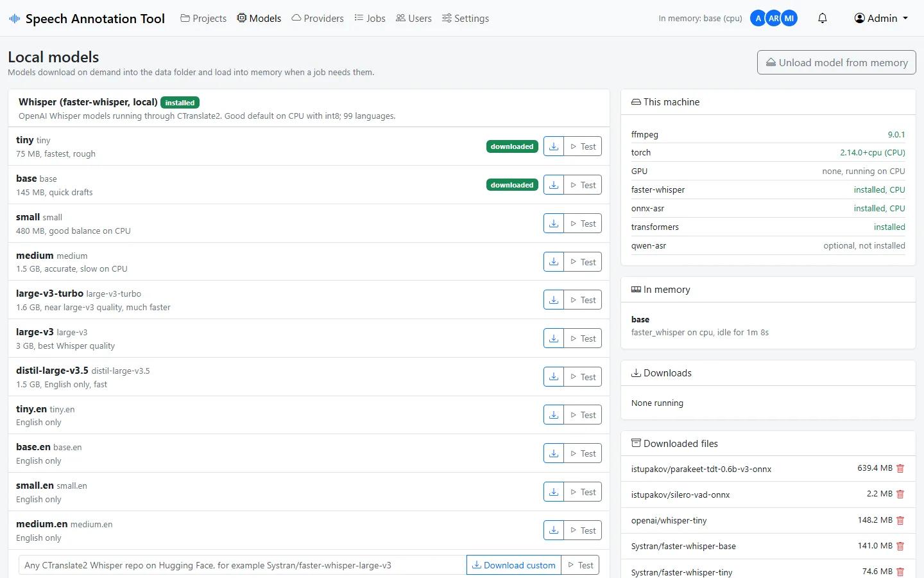Click the "optional, not installed" qwen-asr status
The image size is (924, 578).
point(864,246)
